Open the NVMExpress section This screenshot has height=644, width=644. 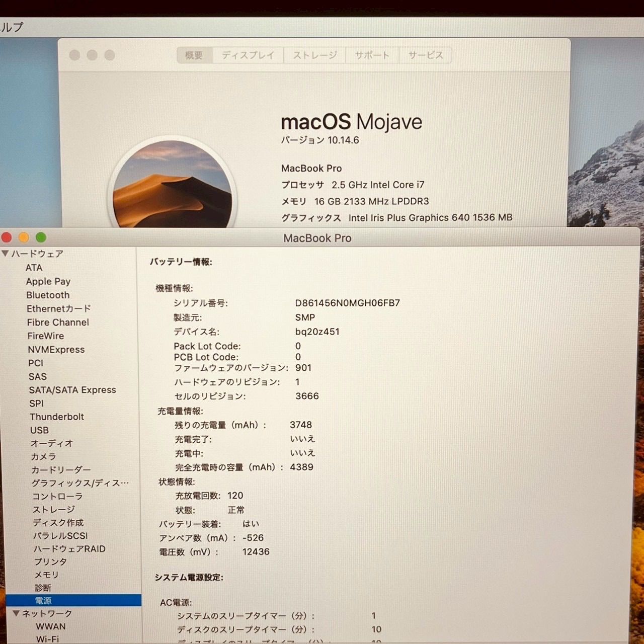pyautogui.click(x=57, y=349)
